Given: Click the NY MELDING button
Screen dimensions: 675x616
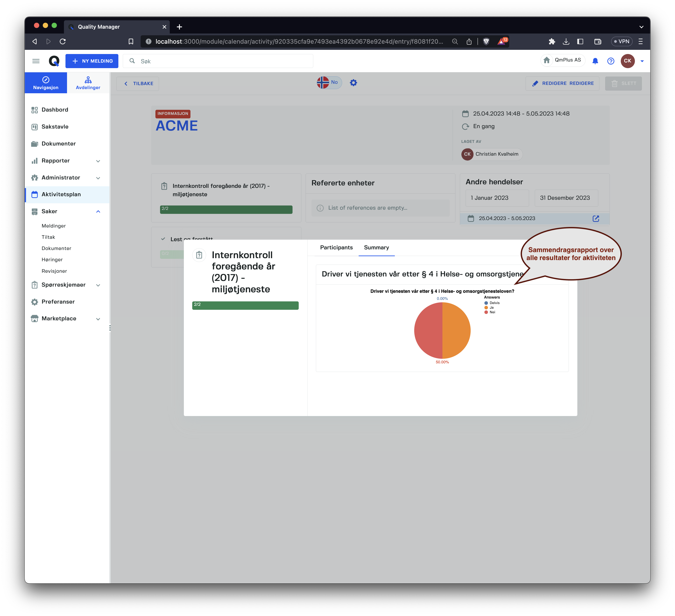Looking at the screenshot, I should pos(92,61).
